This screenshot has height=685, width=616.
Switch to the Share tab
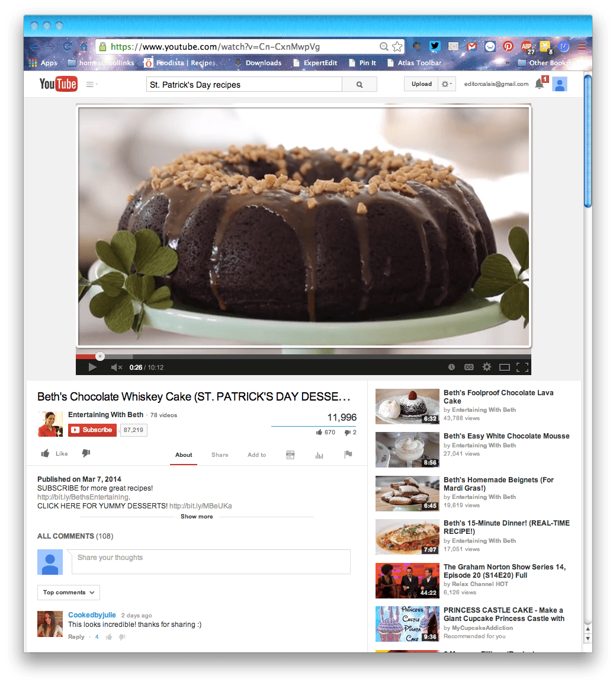pos(220,454)
